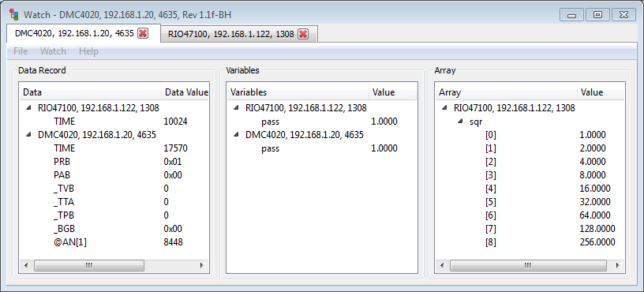
Task: Click left scroll arrow in Array panel
Action: tap(441, 266)
